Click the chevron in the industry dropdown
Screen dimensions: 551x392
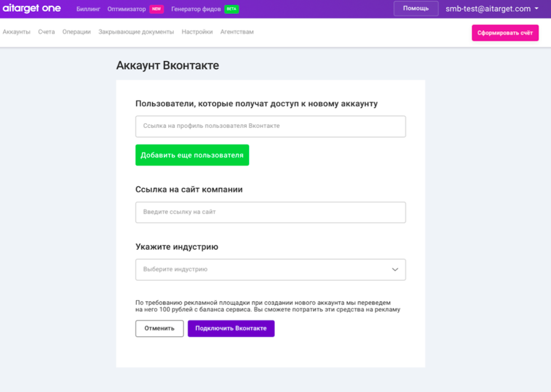click(395, 269)
